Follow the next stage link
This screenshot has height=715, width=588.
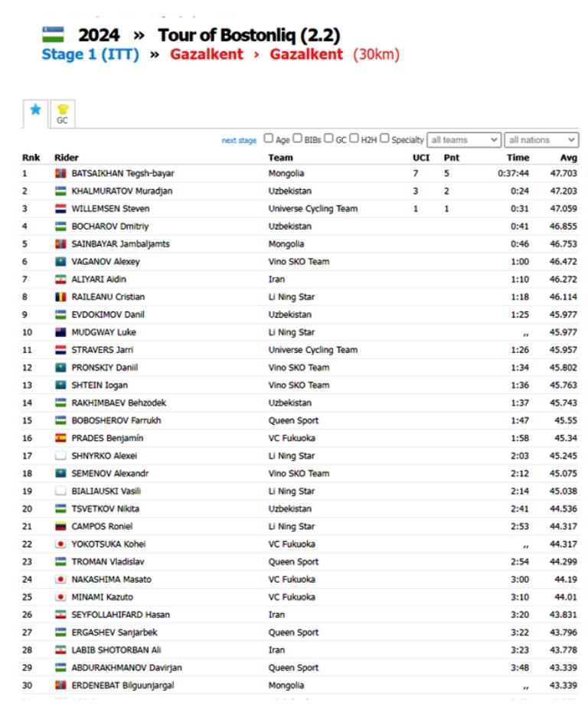(239, 141)
